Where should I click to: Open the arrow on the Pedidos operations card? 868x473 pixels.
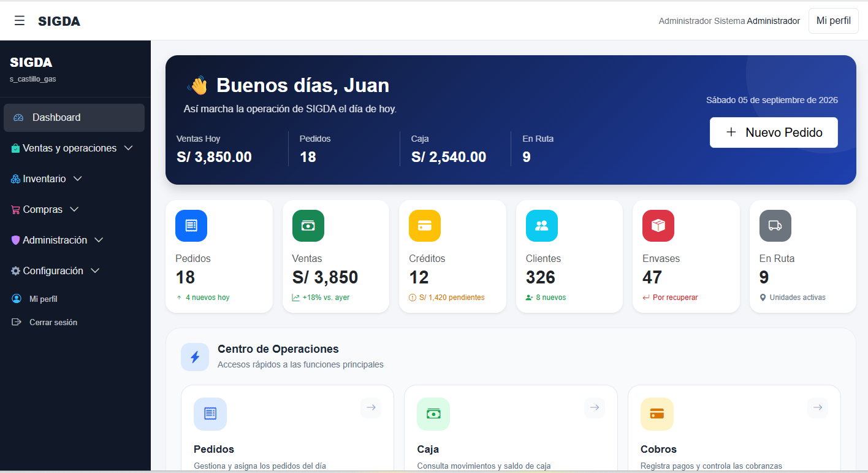tap(371, 408)
